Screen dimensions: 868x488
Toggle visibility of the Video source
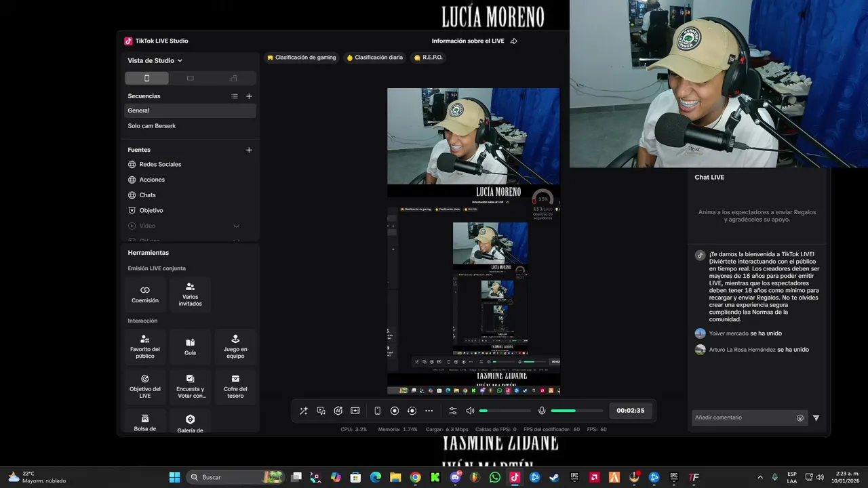[x=237, y=226]
